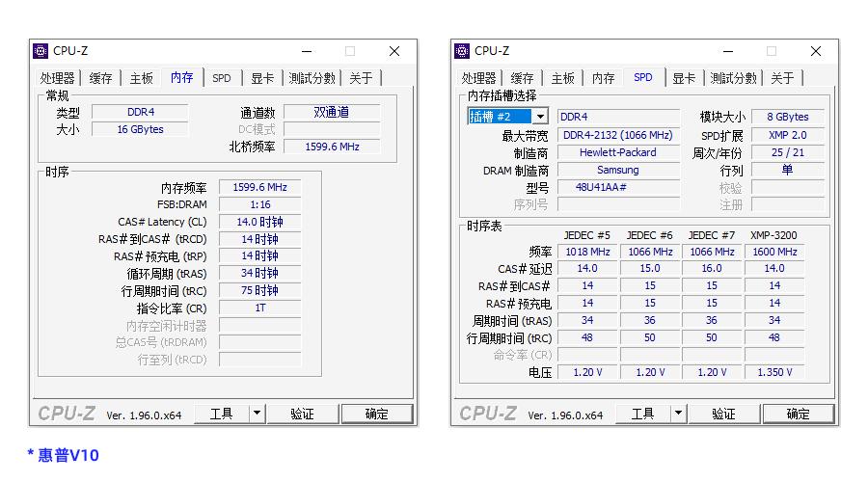The width and height of the screenshot is (868, 482).
Task: Click the JEDEC #6 CAS latency 15.0 cell
Action: coord(650,268)
